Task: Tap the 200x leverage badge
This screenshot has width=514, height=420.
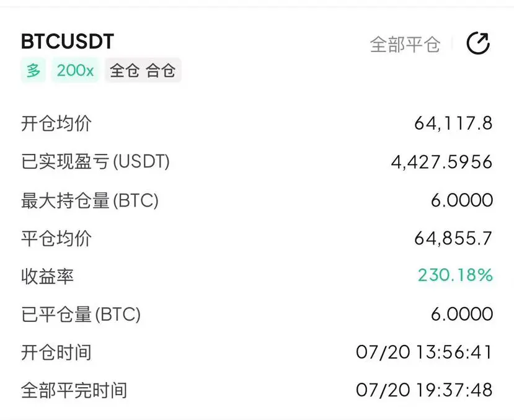Action: (x=75, y=70)
